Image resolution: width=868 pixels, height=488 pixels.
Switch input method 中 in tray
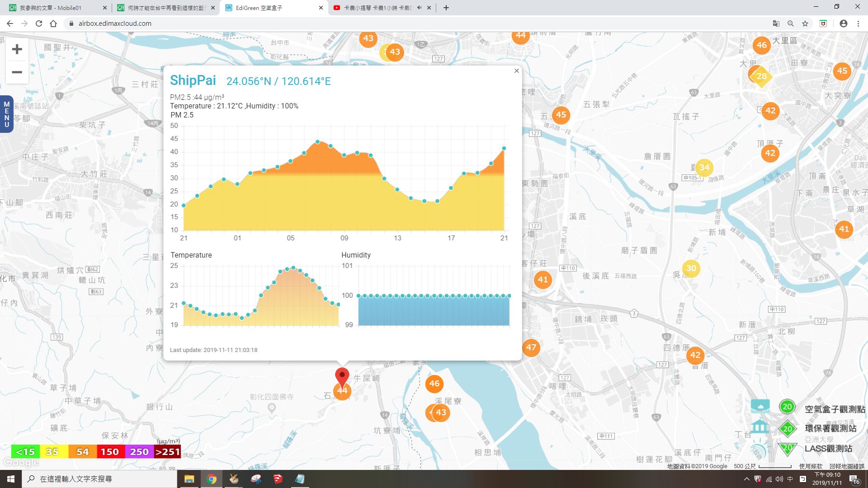coord(790,479)
